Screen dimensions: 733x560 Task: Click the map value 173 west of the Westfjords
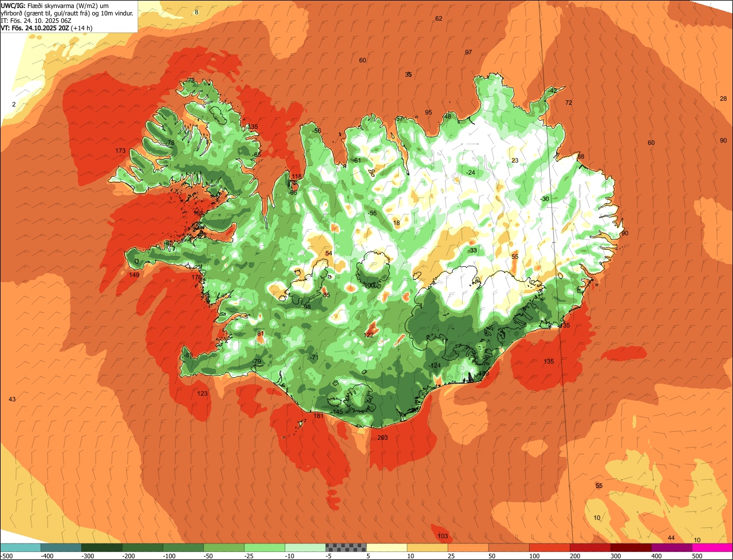(120, 151)
